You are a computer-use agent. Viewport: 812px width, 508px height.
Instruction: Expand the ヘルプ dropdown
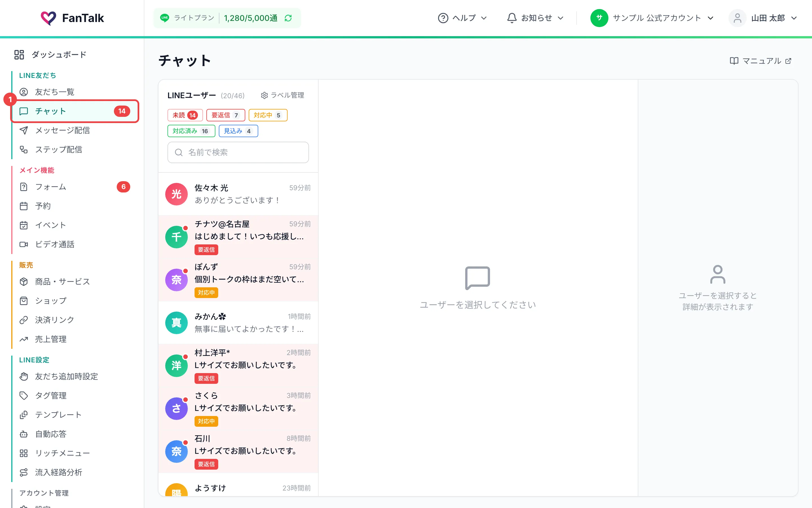pos(462,18)
